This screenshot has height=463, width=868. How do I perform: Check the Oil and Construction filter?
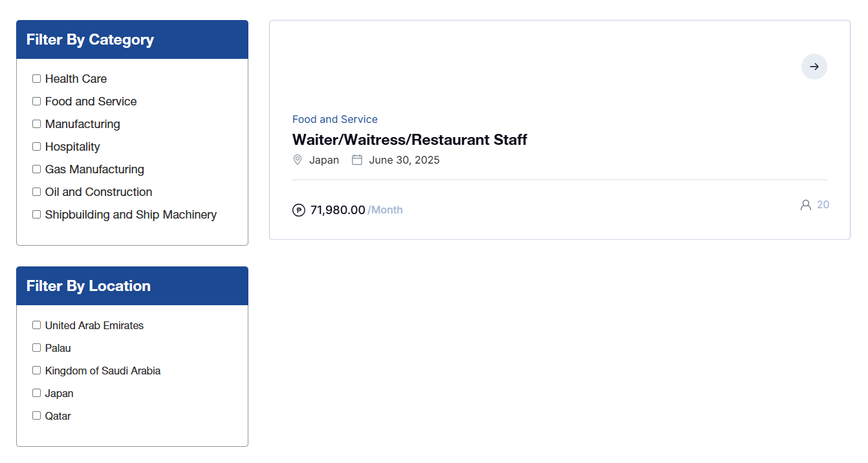tap(37, 192)
